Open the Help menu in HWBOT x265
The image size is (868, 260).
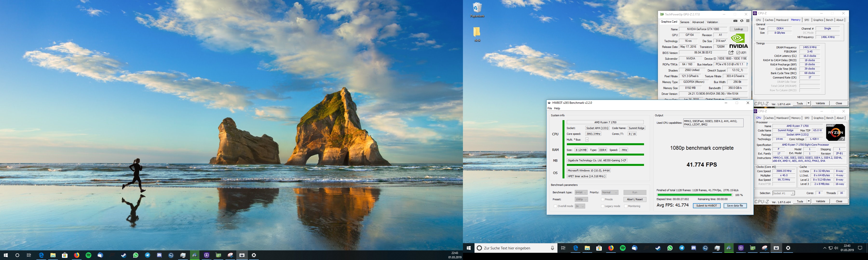pyautogui.click(x=557, y=108)
